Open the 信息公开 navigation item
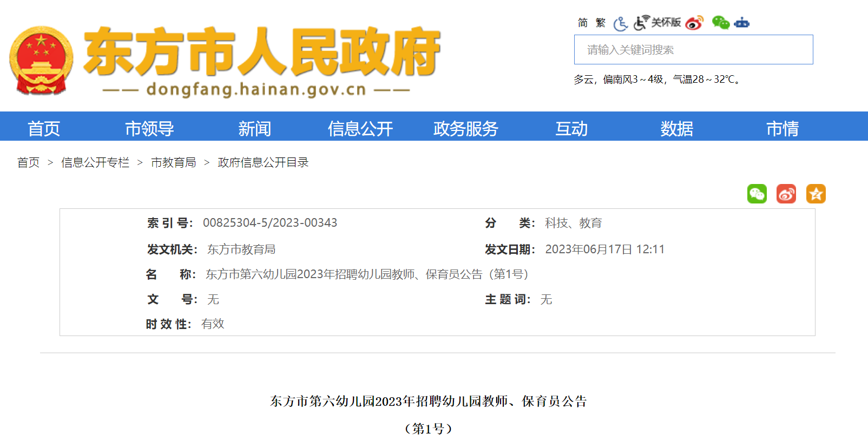 360,129
